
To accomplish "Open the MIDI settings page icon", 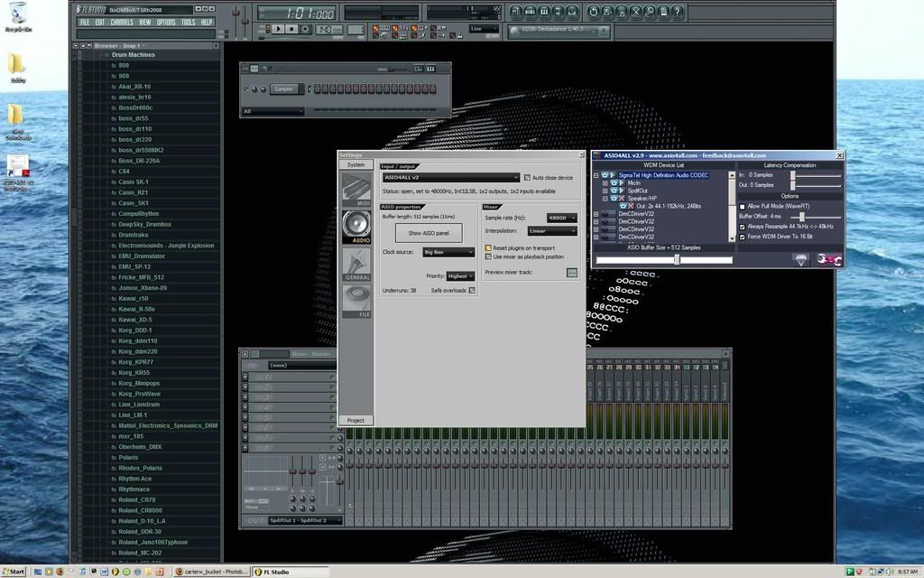I will 356,190.
